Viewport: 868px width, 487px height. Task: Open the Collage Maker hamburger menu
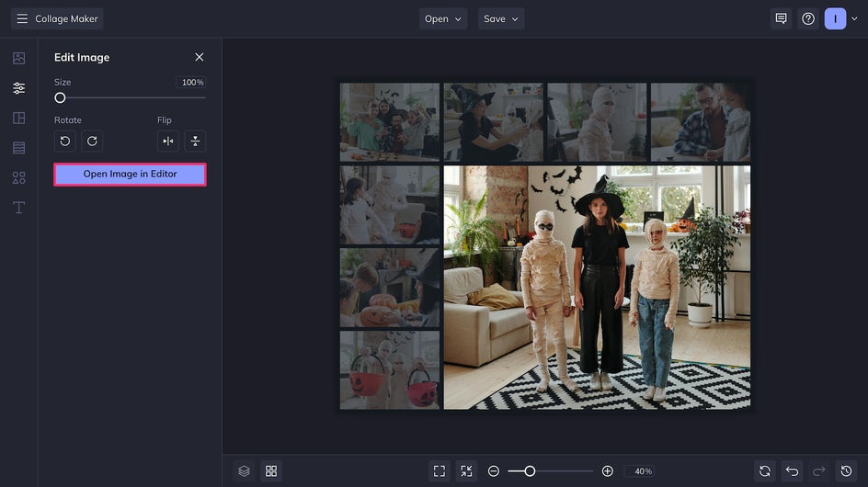coord(22,18)
